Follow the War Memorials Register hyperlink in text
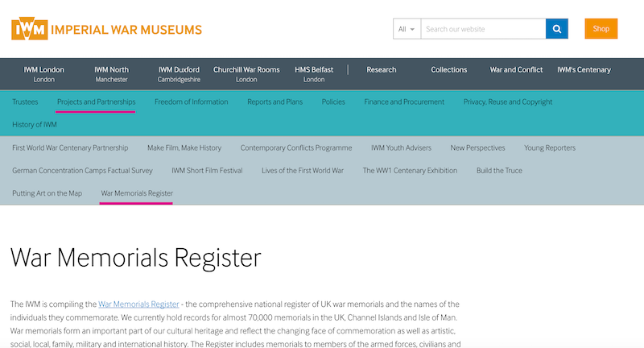The height and width of the screenshot is (348, 644). coord(138,304)
